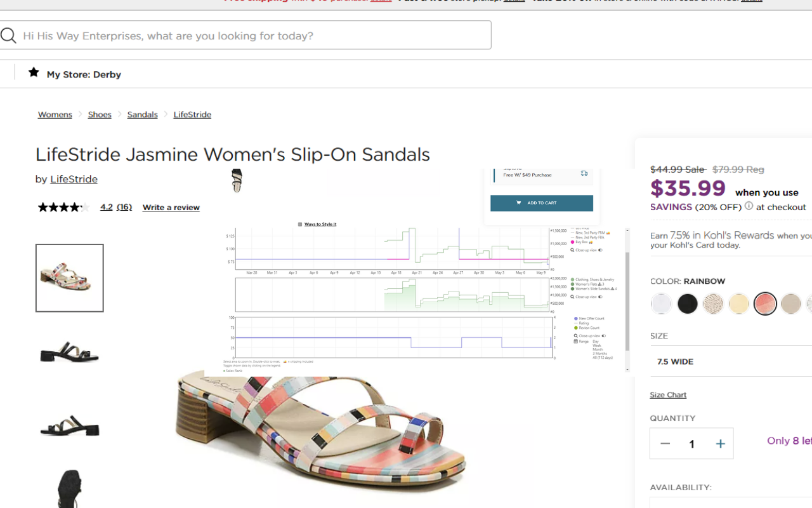
Task: Open Ways to Style It link
Action: pyautogui.click(x=320, y=224)
